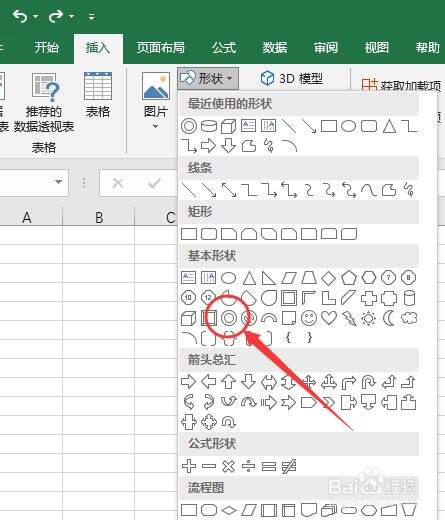Open the 公式 ribbon tab
The height and width of the screenshot is (520, 445).
click(x=224, y=48)
